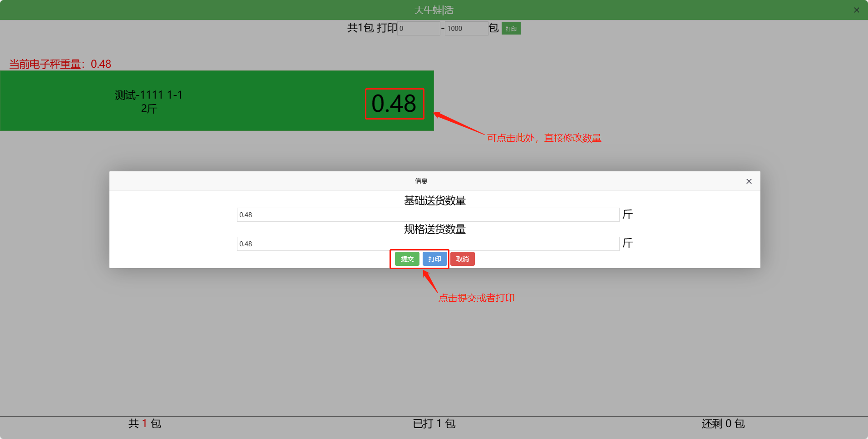Image resolution: width=868 pixels, height=439 pixels.
Task: Close the 大牛蛙|活 window
Action: 856,10
